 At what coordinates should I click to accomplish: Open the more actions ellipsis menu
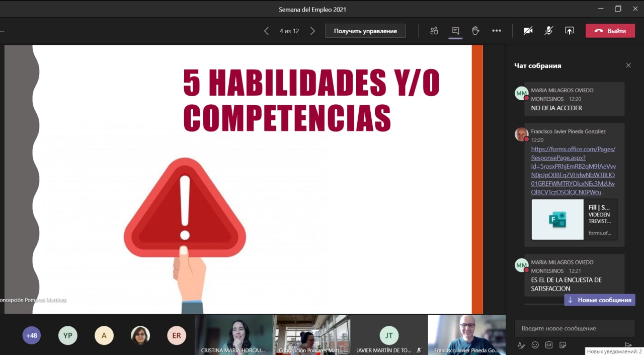[x=497, y=31]
